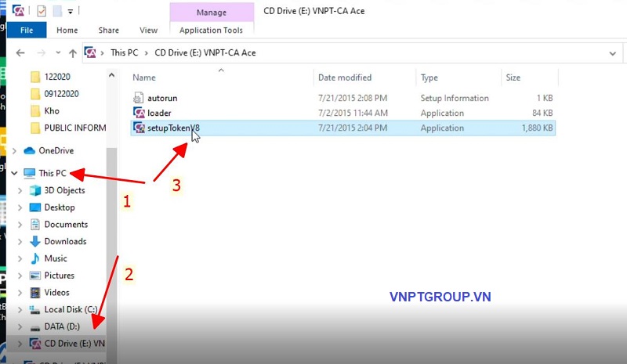Click the New folder quick access icon
The width and height of the screenshot is (627, 364).
57,11
